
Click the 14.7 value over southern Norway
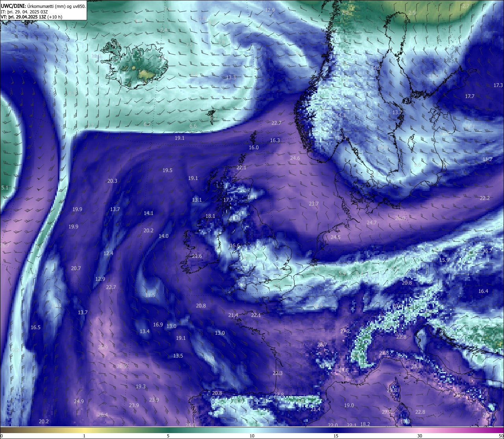tap(342, 138)
